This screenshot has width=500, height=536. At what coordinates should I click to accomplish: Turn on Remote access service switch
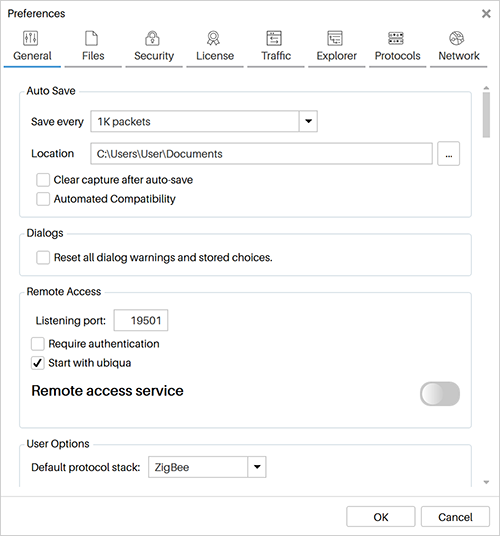pos(440,394)
